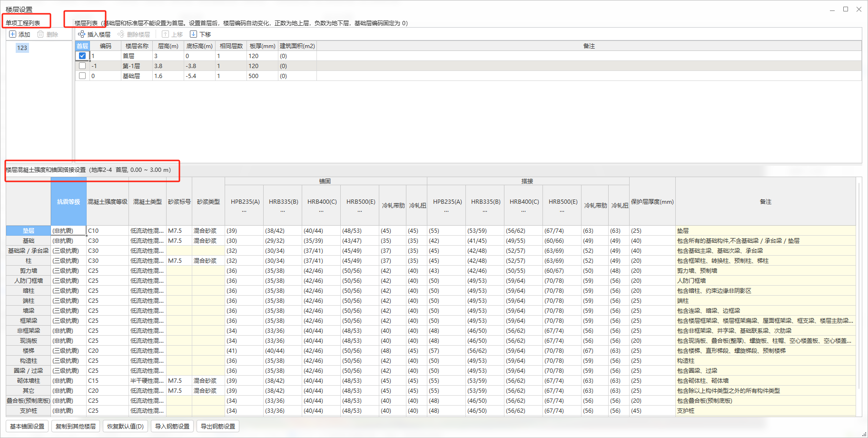The image size is (868, 438).
Task: Open HRB335(B) ellipsis under 锚固 header
Action: (x=283, y=211)
